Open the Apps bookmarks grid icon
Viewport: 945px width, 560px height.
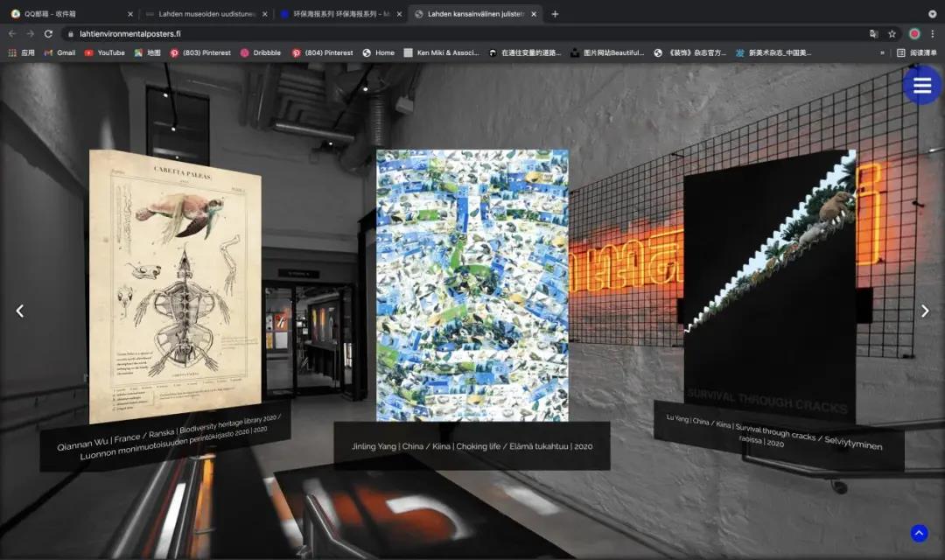coord(21,53)
